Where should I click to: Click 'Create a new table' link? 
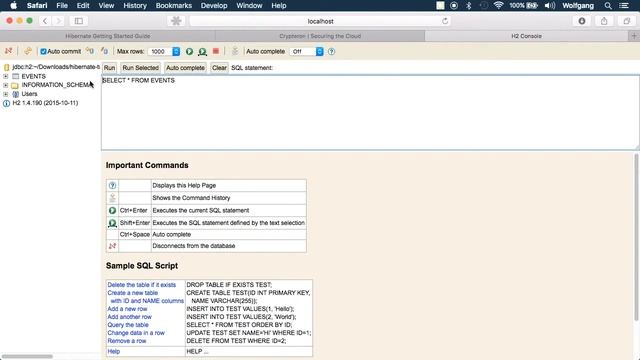tap(133, 293)
